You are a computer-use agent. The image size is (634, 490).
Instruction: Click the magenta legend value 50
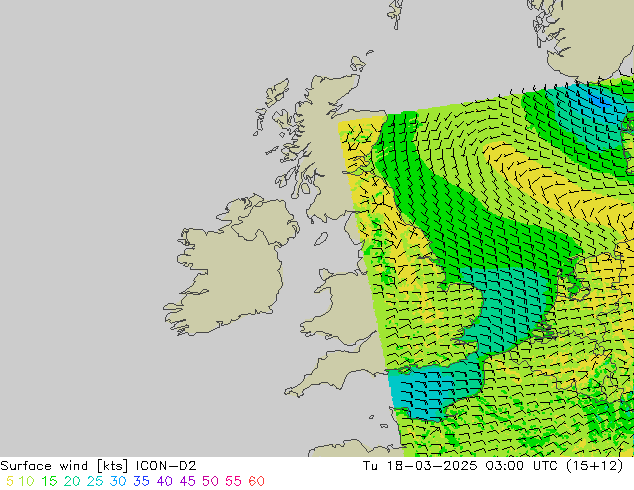210,481
